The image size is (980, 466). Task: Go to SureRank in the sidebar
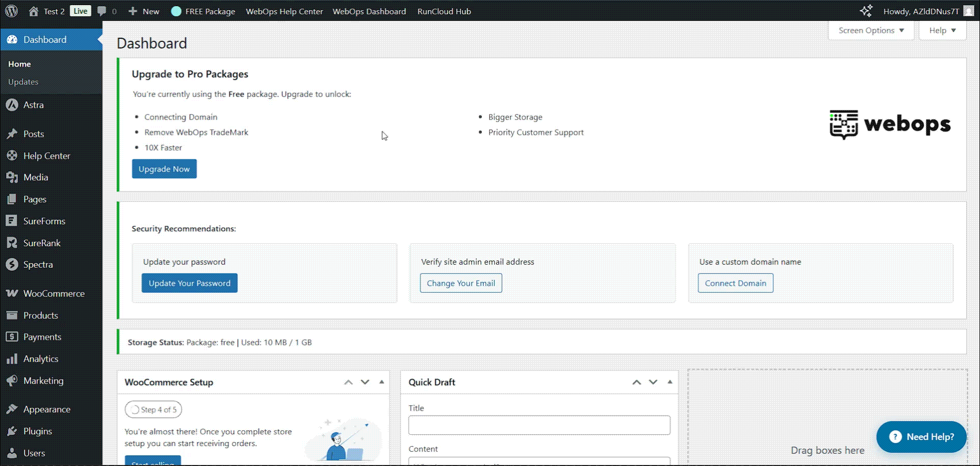(x=42, y=243)
